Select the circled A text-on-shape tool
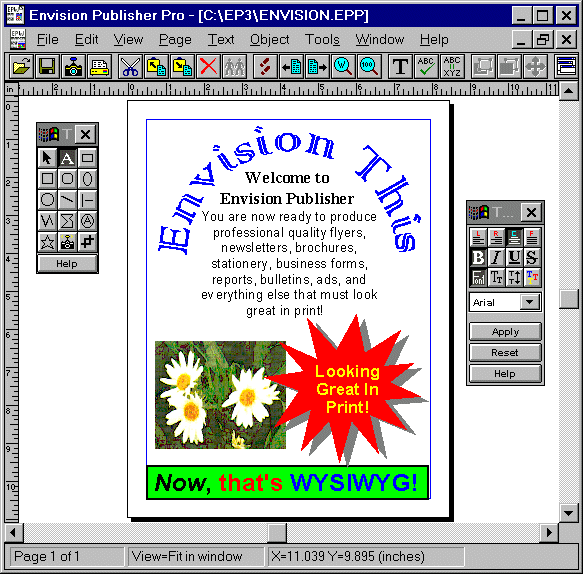This screenshot has width=583, height=574. tap(87, 221)
